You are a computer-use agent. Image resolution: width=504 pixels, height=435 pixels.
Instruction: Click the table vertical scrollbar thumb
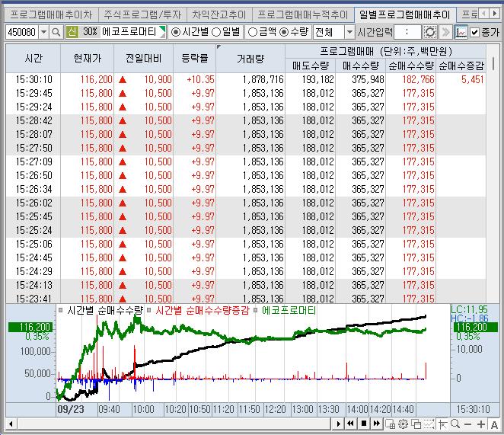[493, 63]
